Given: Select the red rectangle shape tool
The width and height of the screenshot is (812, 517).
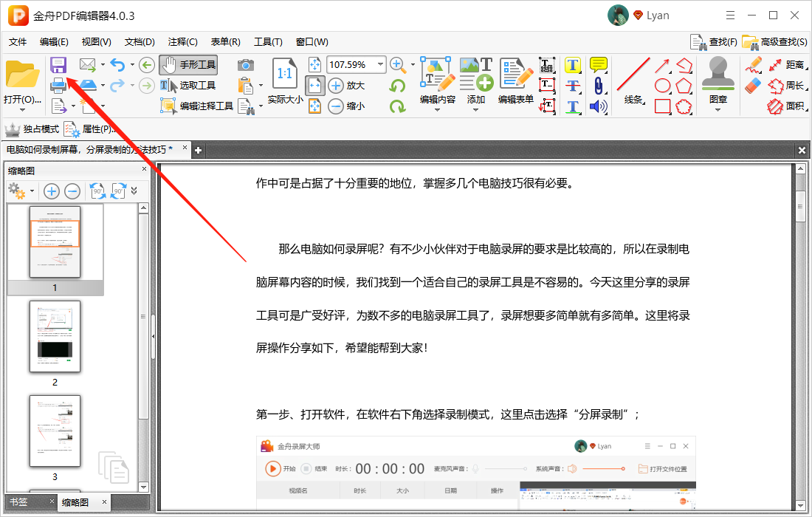Looking at the screenshot, I should pos(662,106).
